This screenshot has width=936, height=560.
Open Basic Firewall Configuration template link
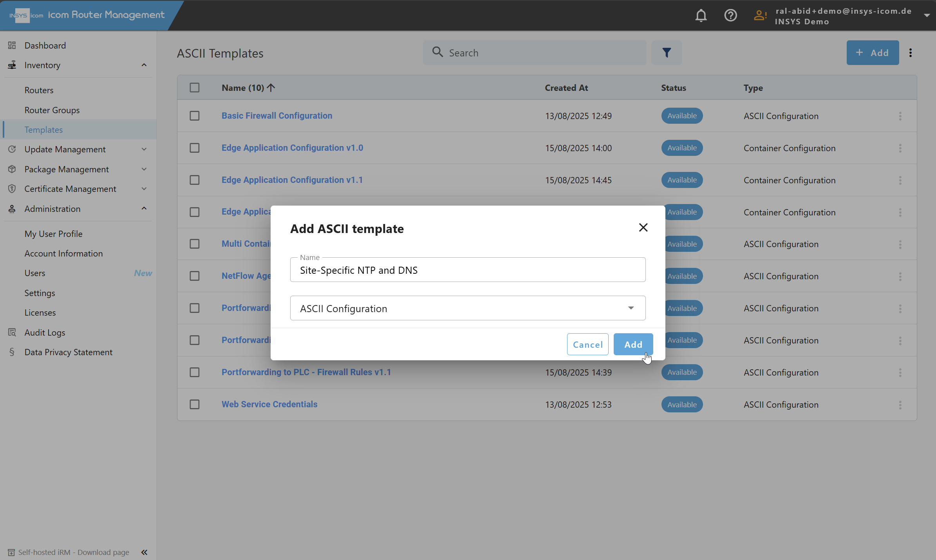click(x=277, y=116)
